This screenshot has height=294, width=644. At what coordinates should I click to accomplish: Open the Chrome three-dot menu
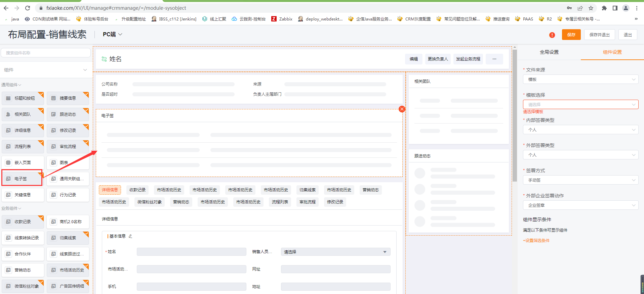point(637,8)
